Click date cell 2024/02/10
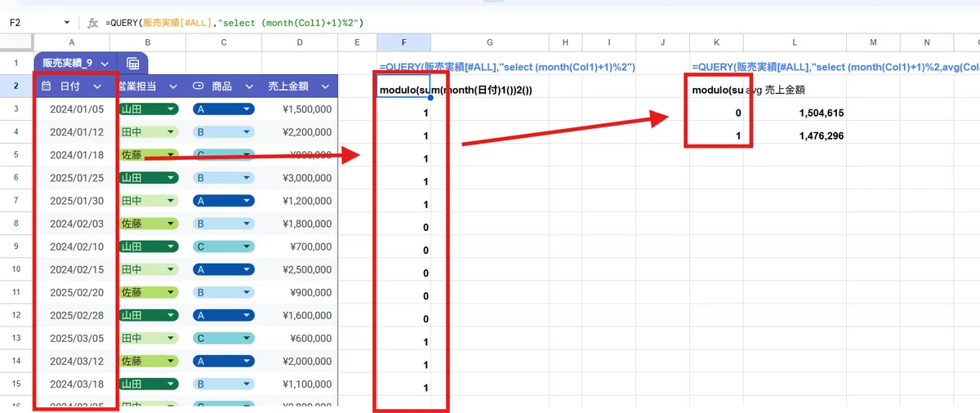 (77, 246)
